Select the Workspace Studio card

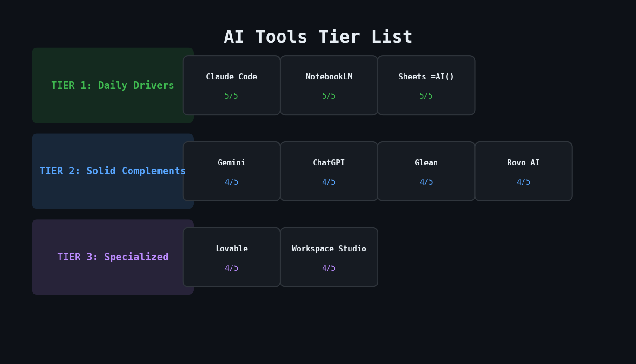[329, 257]
